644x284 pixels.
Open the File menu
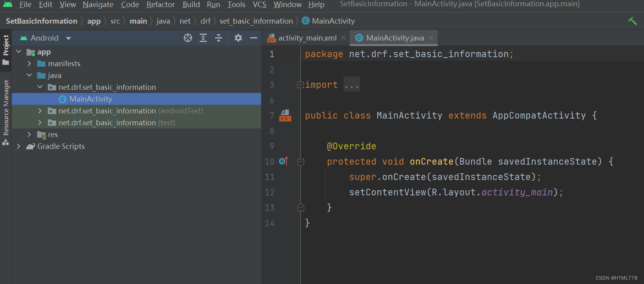25,4
